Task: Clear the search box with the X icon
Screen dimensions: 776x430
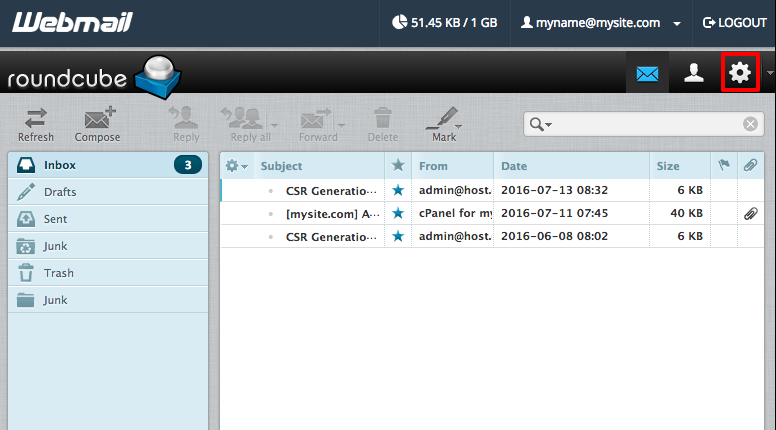Action: (x=750, y=124)
